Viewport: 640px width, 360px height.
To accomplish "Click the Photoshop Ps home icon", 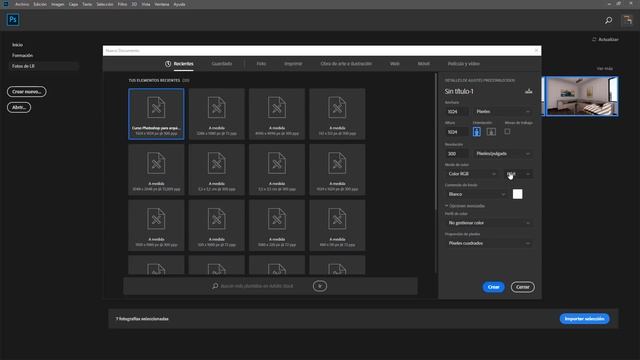I will coord(13,20).
